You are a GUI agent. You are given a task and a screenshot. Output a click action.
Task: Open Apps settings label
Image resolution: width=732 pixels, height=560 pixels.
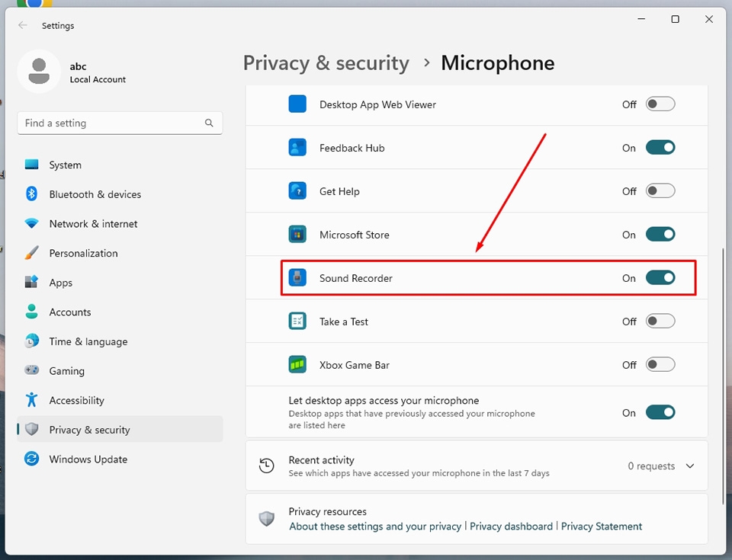tap(61, 283)
